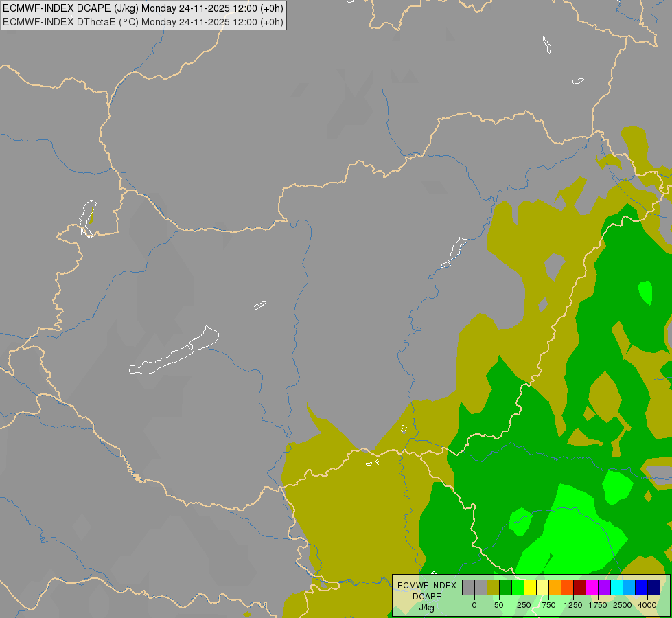Click the red-orange legend swatch
Screen dimensions: 672x618
click(568, 587)
